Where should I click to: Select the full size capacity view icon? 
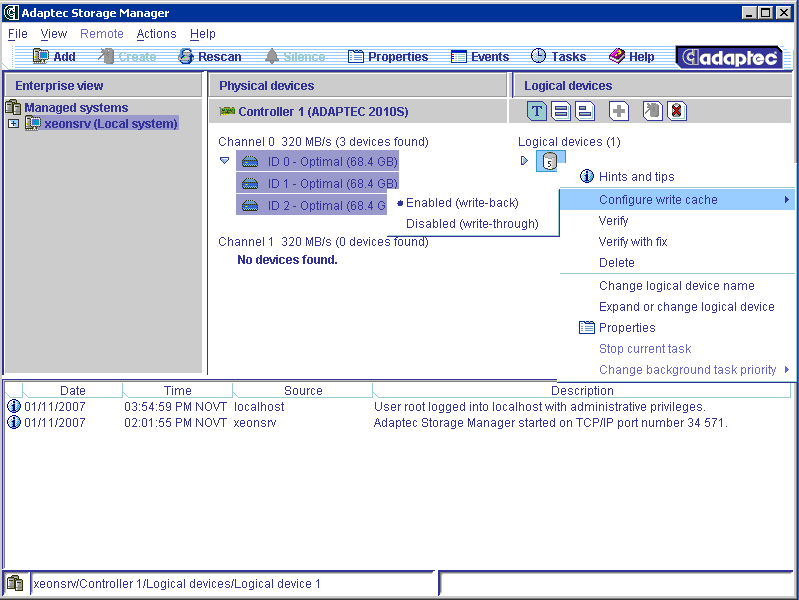coord(561,111)
